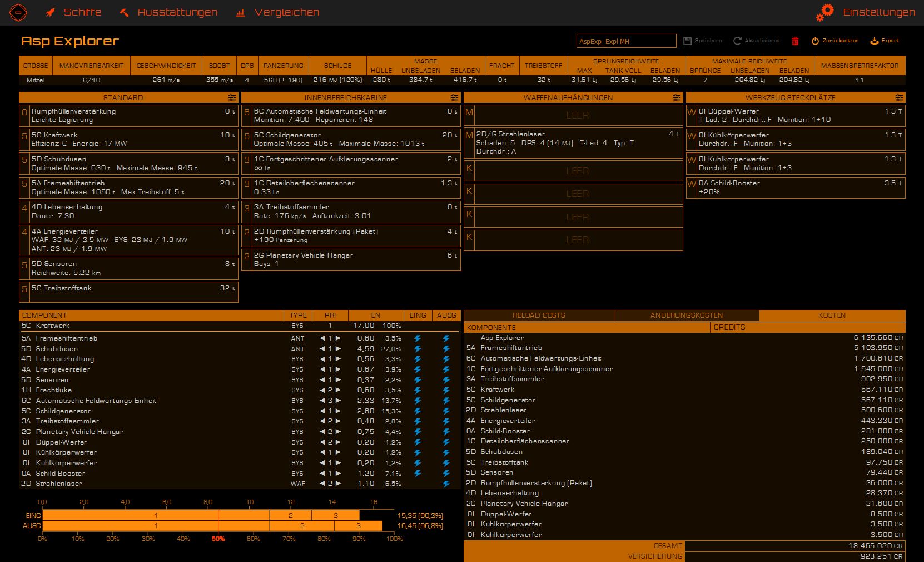The image size is (924, 562).
Task: Click the Zurücksetzen power icon
Action: click(x=815, y=41)
